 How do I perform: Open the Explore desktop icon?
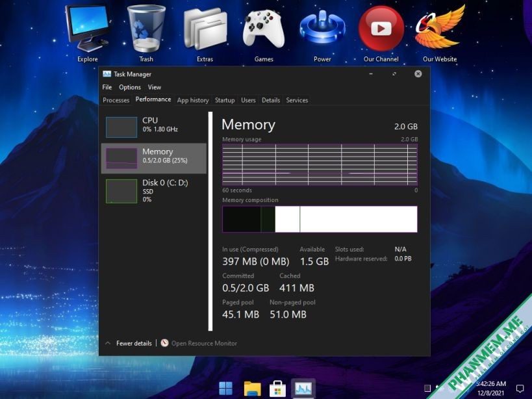88,33
